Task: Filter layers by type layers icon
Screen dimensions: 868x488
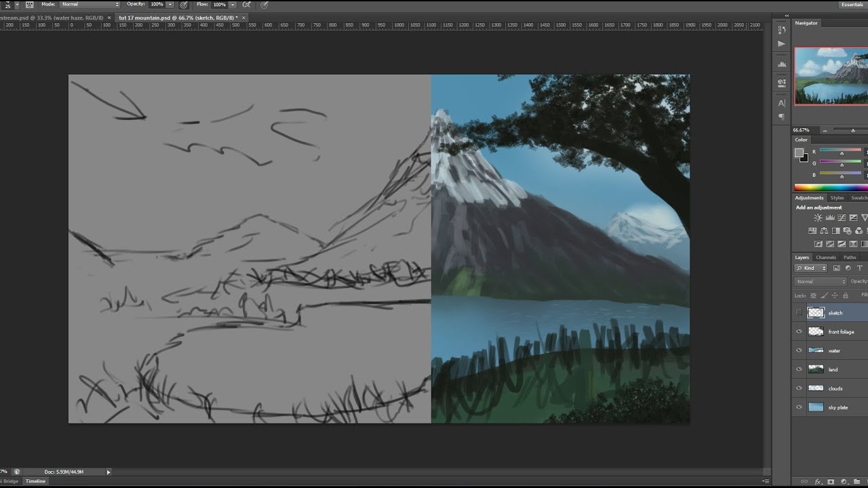Action: tap(859, 268)
